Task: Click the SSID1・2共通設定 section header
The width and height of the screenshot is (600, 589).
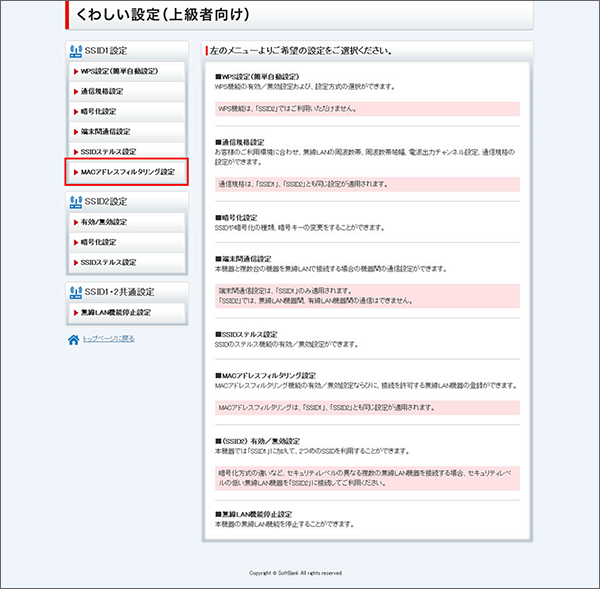Action: click(127, 292)
